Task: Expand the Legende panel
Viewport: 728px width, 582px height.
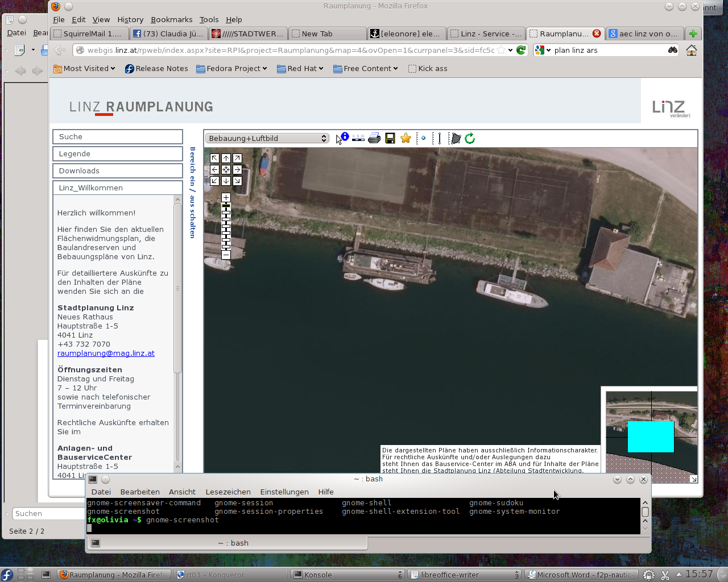Action: point(118,153)
